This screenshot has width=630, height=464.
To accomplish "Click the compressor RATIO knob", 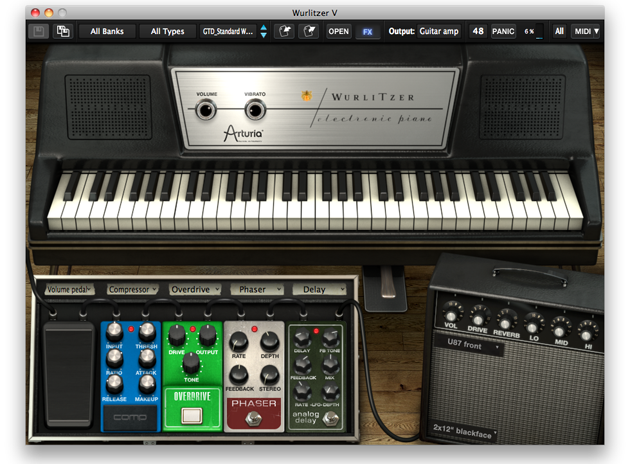I will (x=114, y=358).
